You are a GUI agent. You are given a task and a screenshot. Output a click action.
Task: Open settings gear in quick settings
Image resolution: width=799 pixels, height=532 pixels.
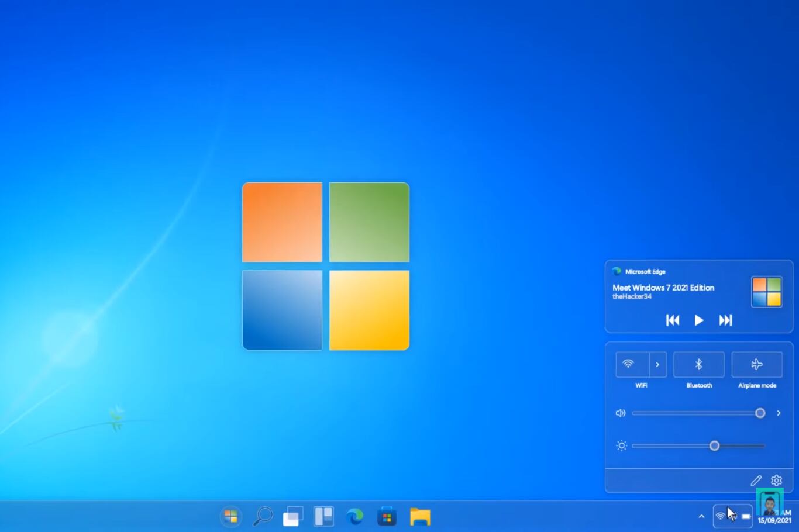pos(776,481)
